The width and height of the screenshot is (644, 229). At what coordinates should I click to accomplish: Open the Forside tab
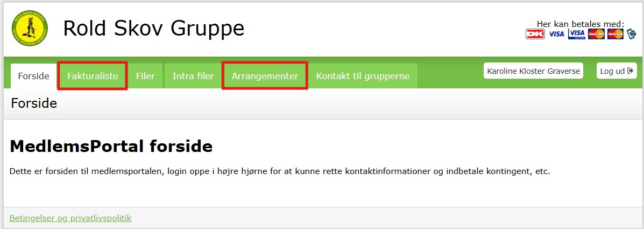coord(34,76)
